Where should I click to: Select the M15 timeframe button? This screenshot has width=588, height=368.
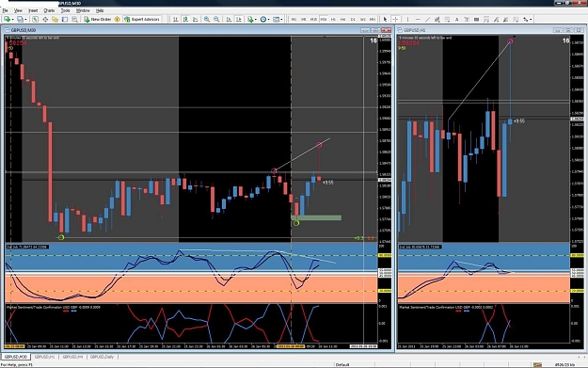tap(313, 19)
